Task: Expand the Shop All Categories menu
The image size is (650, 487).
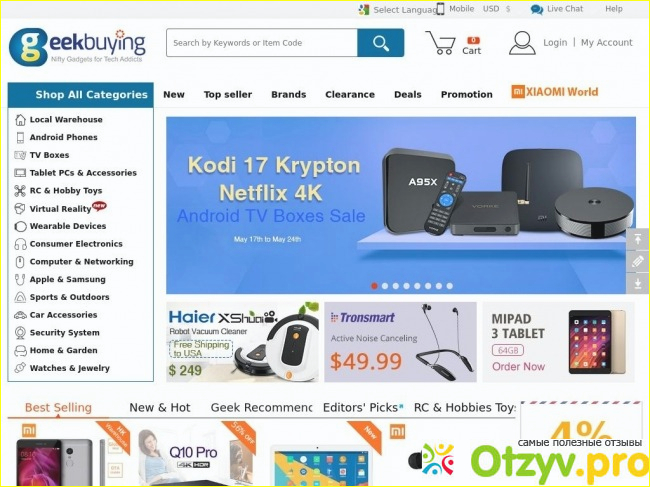Action: coord(81,94)
